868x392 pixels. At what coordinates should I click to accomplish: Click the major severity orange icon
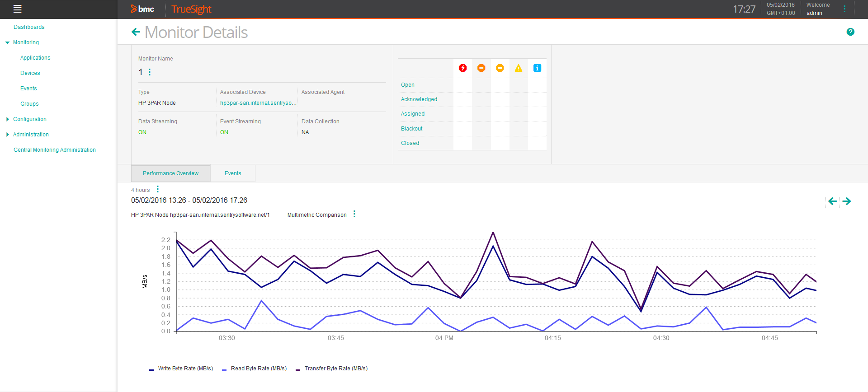point(481,68)
